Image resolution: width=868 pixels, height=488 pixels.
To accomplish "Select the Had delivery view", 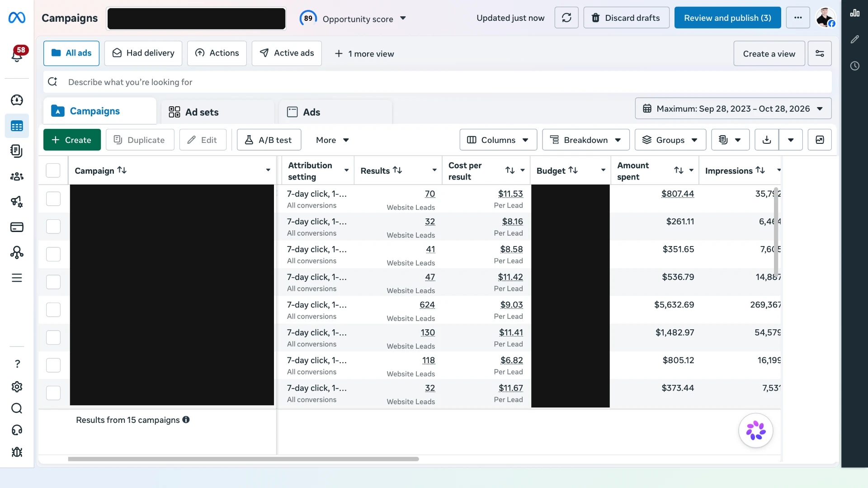I will [143, 53].
